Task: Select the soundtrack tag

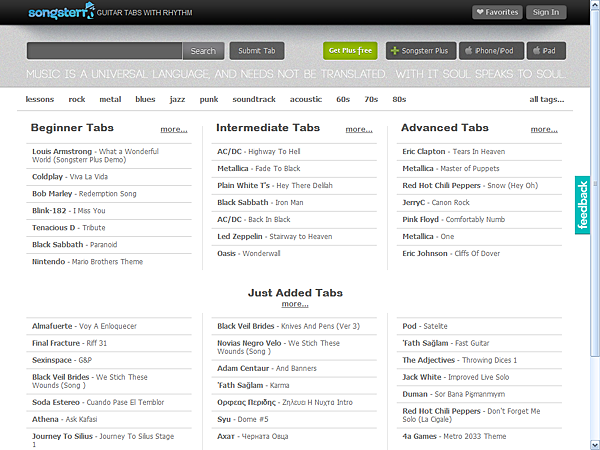Action: click(x=254, y=99)
